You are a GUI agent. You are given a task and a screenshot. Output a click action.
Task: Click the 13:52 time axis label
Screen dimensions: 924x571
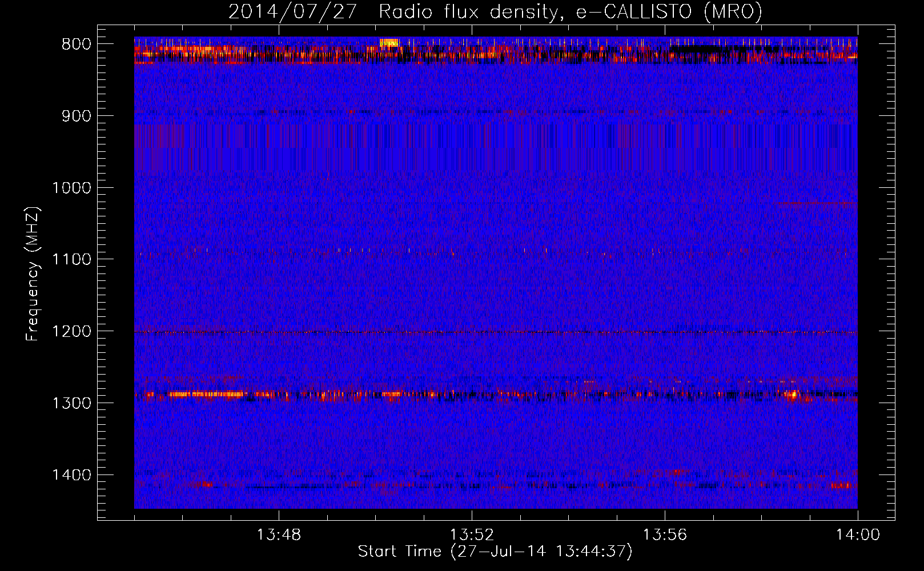[472, 535]
